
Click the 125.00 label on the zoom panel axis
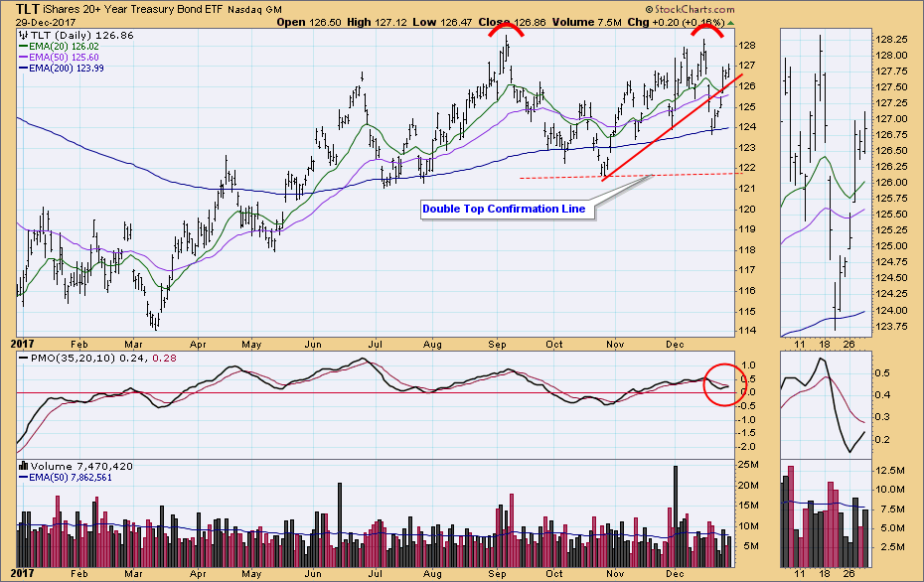tap(891, 246)
